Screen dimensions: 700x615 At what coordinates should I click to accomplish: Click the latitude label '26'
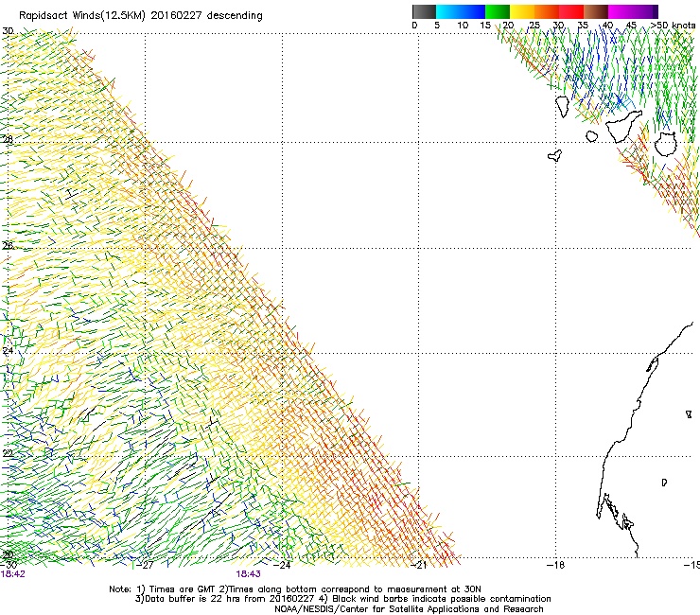pyautogui.click(x=8, y=245)
